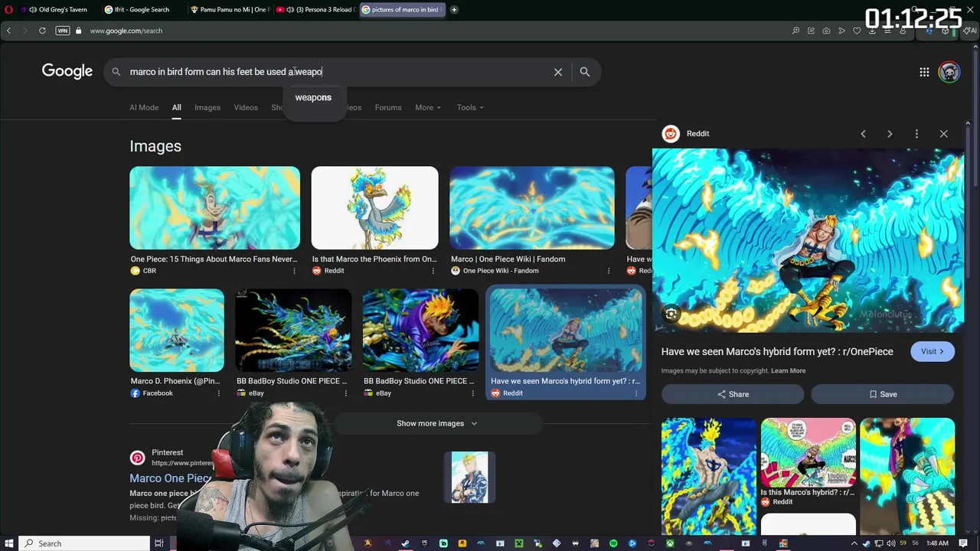Open Spotify from the taskbar
Screen dimensions: 980x551
pos(613,543)
